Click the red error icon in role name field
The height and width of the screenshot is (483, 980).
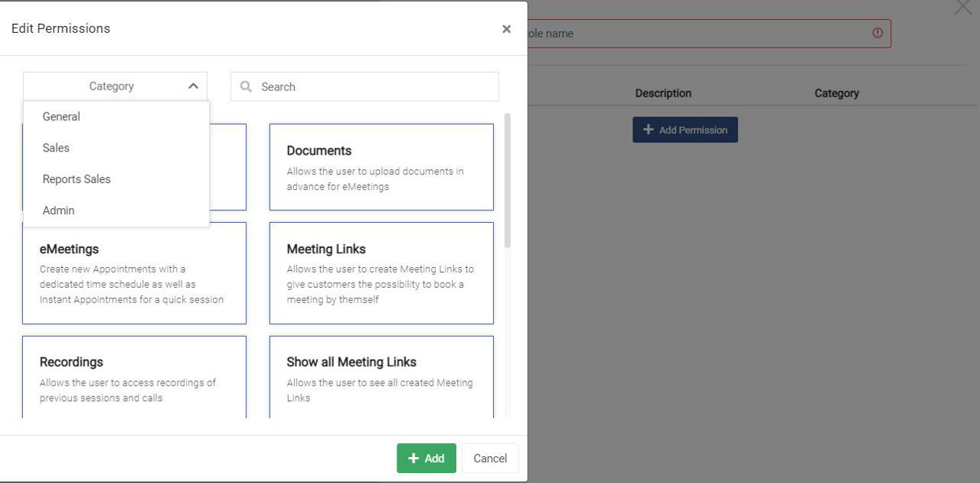pyautogui.click(x=877, y=33)
